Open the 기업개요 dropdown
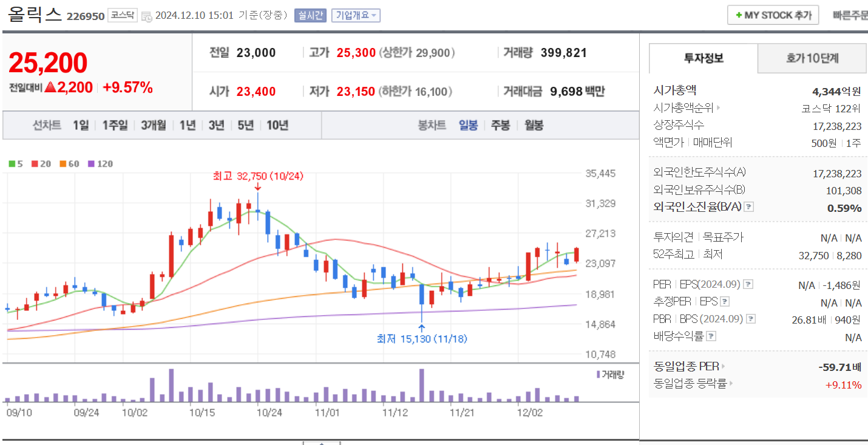The height and width of the screenshot is (445, 868). [x=357, y=15]
